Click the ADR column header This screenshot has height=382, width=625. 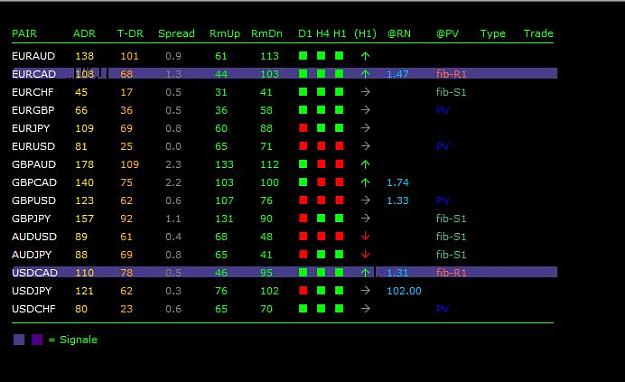click(84, 33)
